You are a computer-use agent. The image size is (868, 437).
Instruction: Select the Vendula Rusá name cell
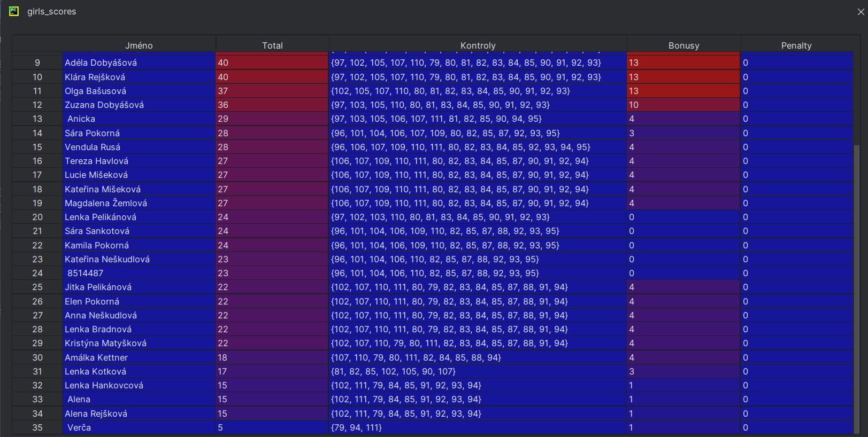coord(139,147)
